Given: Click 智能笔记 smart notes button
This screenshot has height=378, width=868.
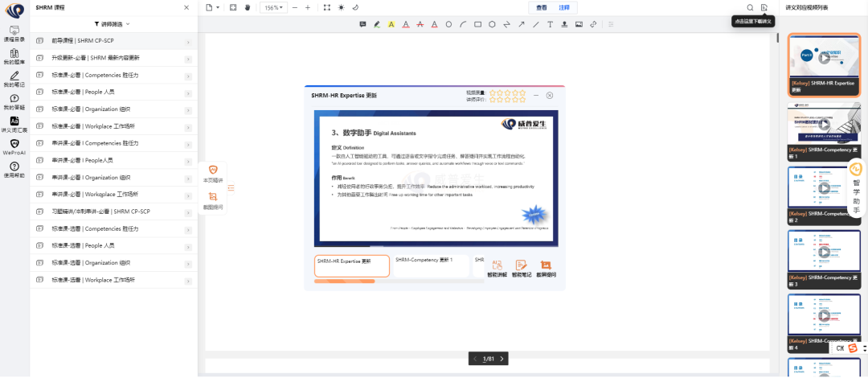Looking at the screenshot, I should point(521,269).
